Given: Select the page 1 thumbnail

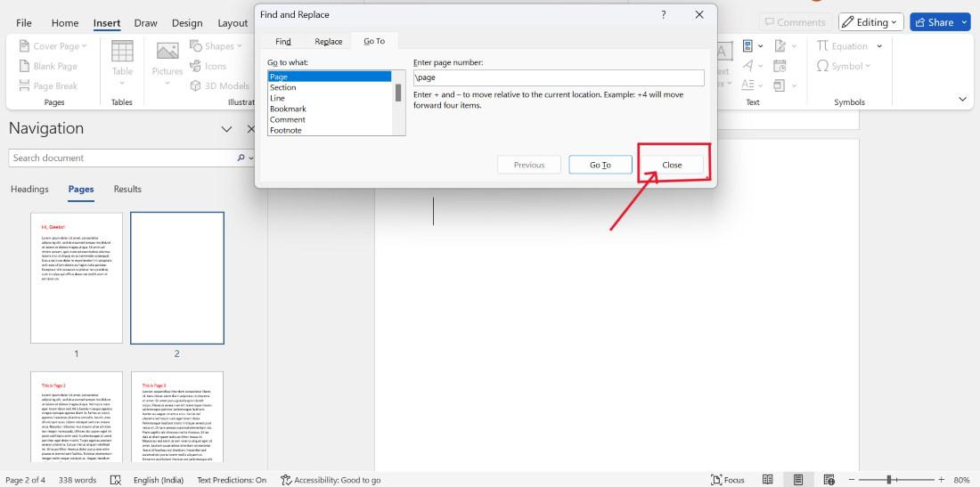Looking at the screenshot, I should (77, 278).
